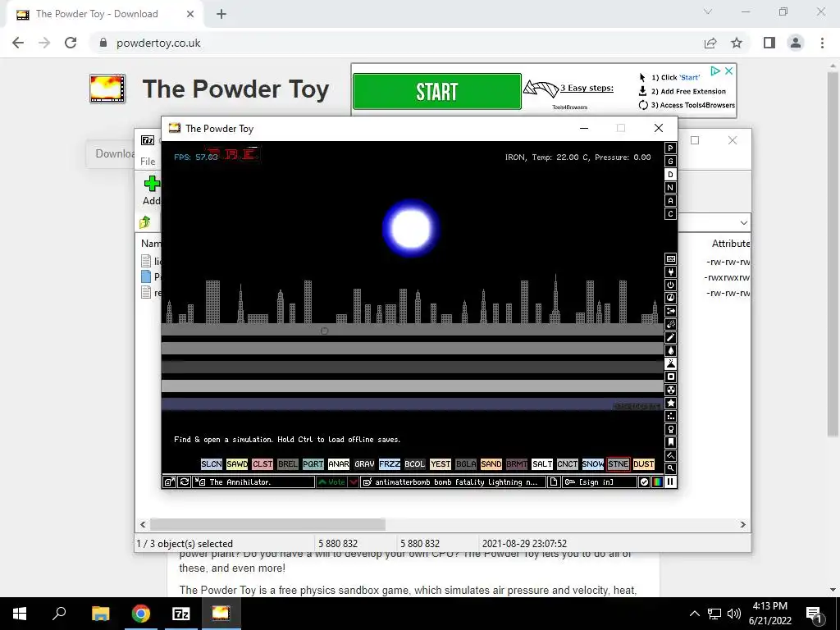Open render options rainbow icon

(x=657, y=482)
